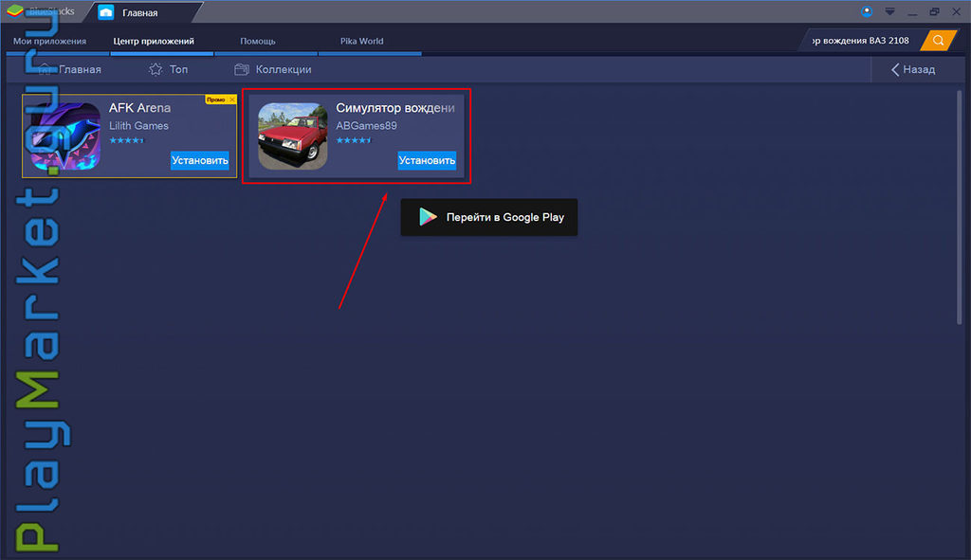Click the Коллекции folder icon
The height and width of the screenshot is (560, 971).
pyautogui.click(x=242, y=69)
